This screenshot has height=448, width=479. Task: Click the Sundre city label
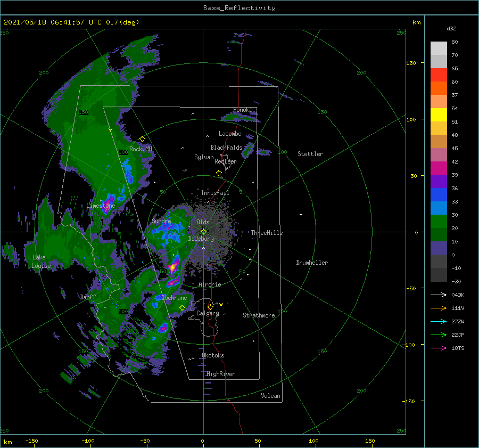click(161, 221)
